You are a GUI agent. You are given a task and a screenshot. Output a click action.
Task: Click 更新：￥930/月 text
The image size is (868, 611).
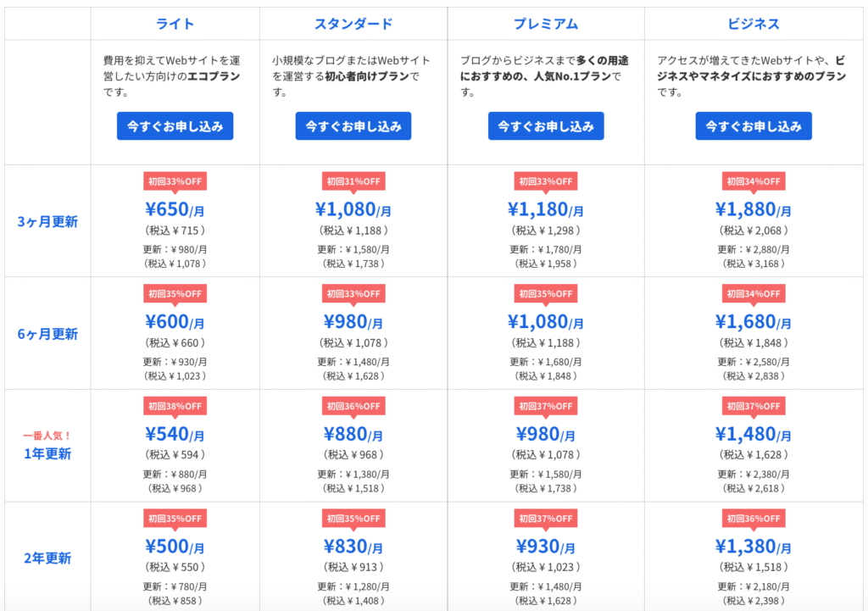175,362
